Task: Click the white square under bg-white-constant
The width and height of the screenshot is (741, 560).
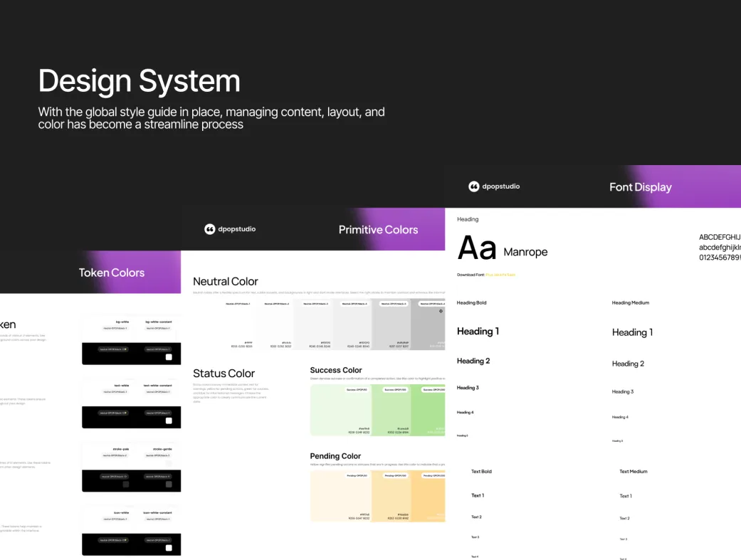Action: [x=169, y=356]
